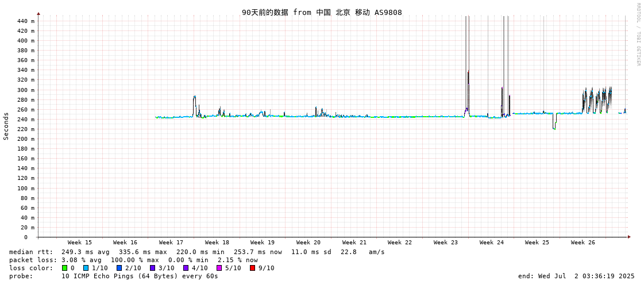The height and width of the screenshot is (284, 644).
Task: Click the light-blue 1/10 loss color swatch
Action: (x=86, y=268)
